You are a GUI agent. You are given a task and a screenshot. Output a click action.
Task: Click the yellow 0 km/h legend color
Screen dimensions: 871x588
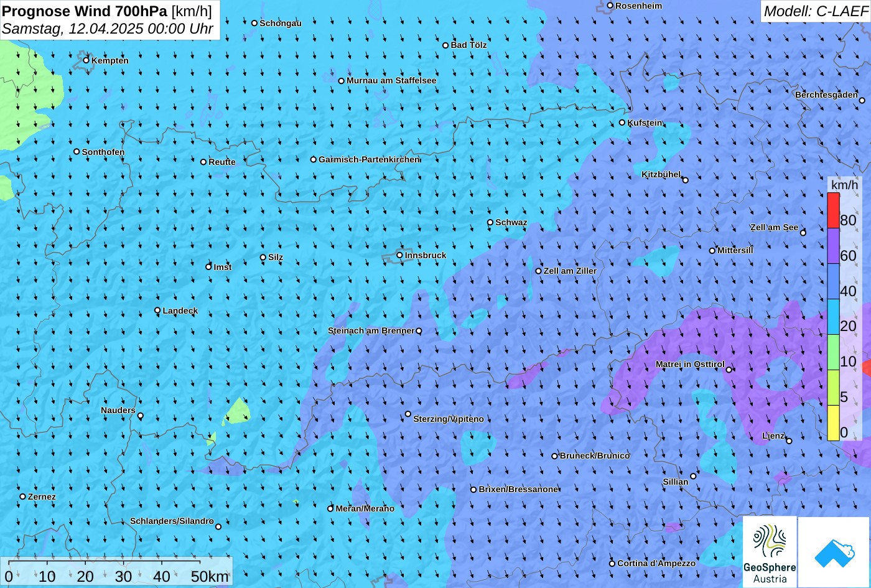pos(833,423)
